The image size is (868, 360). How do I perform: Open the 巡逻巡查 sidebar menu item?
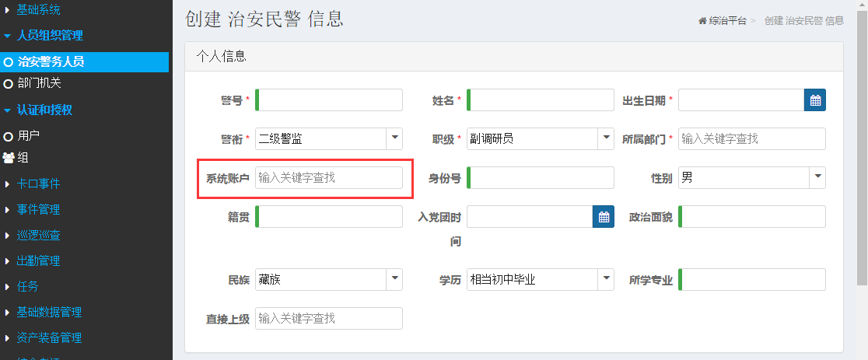click(38, 235)
